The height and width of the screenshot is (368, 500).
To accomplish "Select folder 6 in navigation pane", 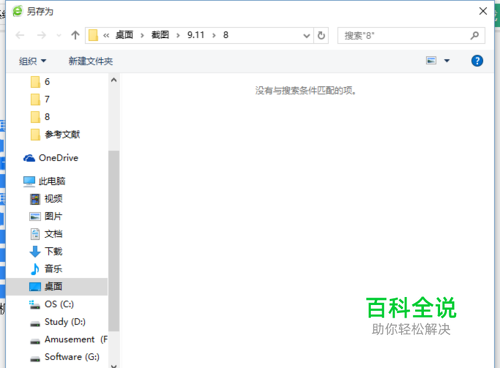I will point(47,82).
